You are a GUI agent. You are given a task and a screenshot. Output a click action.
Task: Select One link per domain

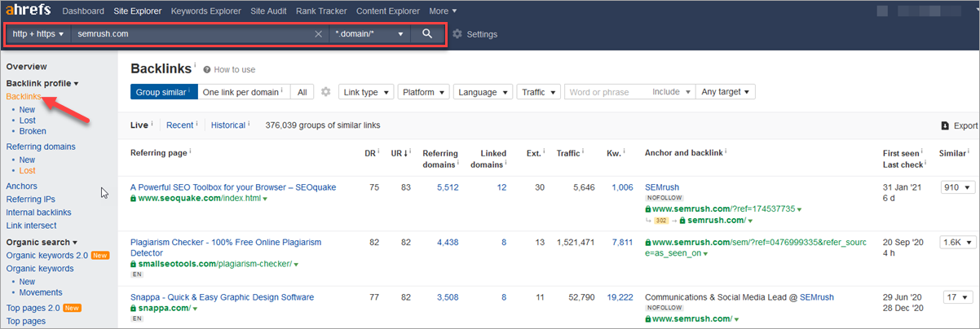[x=243, y=92]
